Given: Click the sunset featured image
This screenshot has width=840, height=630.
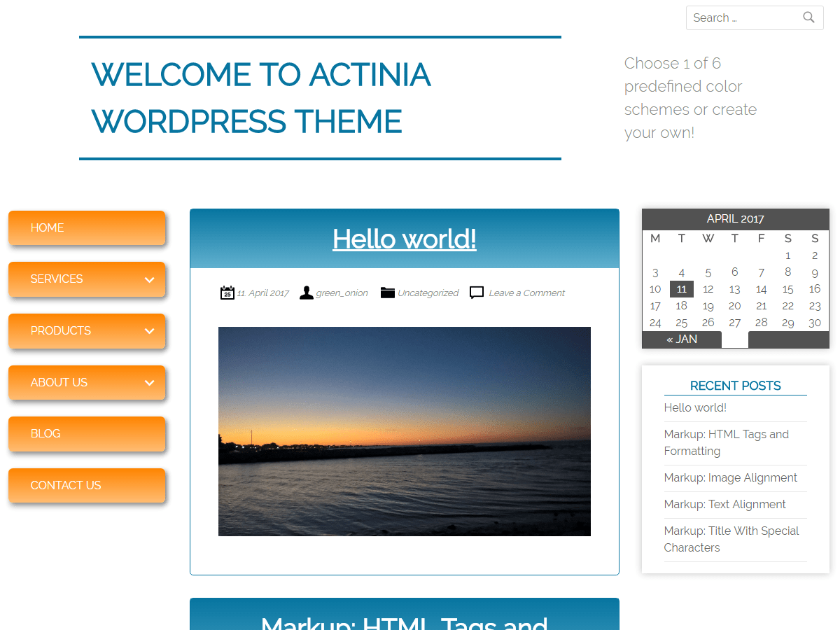Looking at the screenshot, I should [x=404, y=431].
